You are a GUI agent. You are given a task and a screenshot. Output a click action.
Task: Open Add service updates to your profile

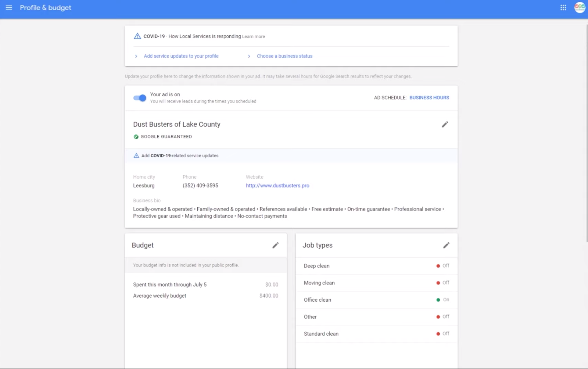181,56
